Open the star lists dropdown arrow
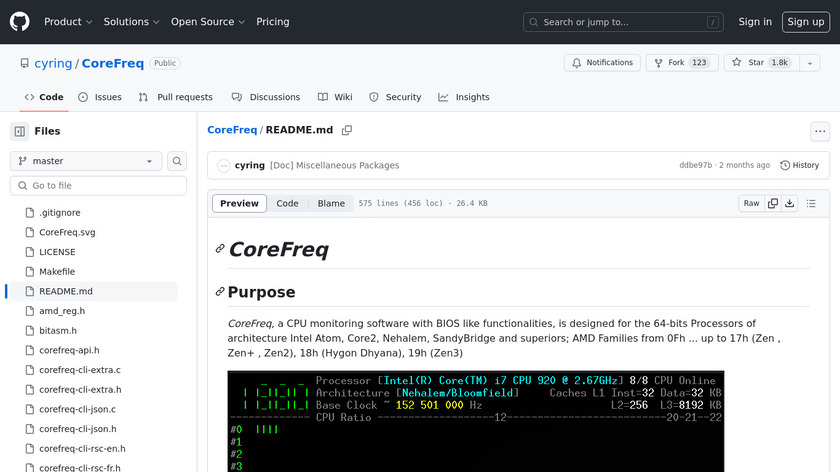840x472 pixels. click(x=810, y=63)
